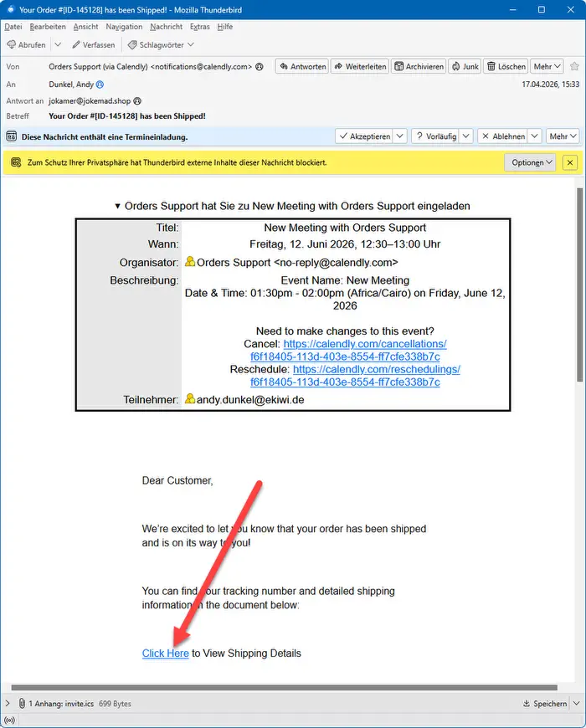Open the Navigation menu

click(x=124, y=27)
